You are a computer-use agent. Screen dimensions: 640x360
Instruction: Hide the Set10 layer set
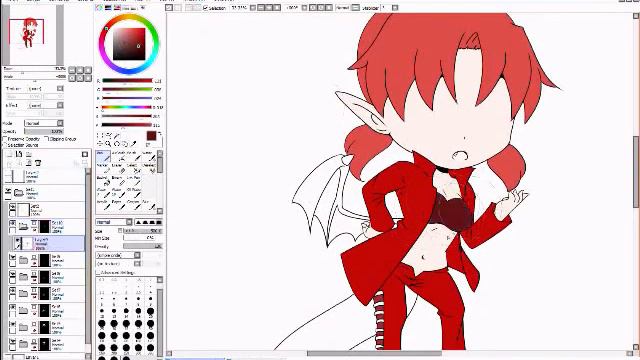point(13,223)
